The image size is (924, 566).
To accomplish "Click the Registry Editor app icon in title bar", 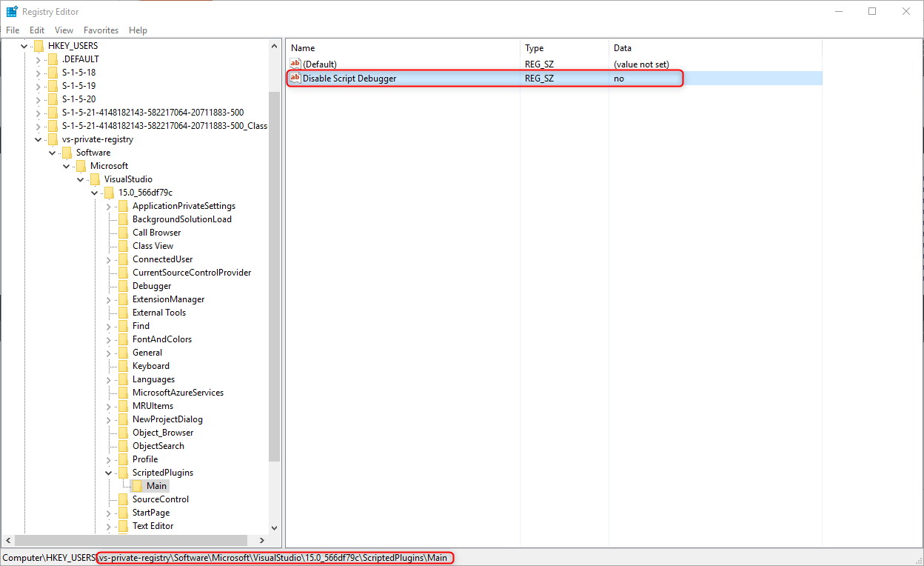I will click(12, 11).
